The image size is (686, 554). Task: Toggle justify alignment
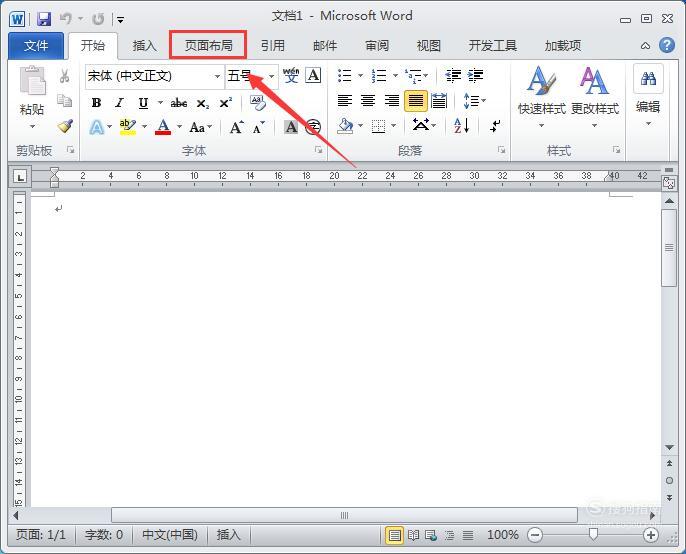pos(415,101)
